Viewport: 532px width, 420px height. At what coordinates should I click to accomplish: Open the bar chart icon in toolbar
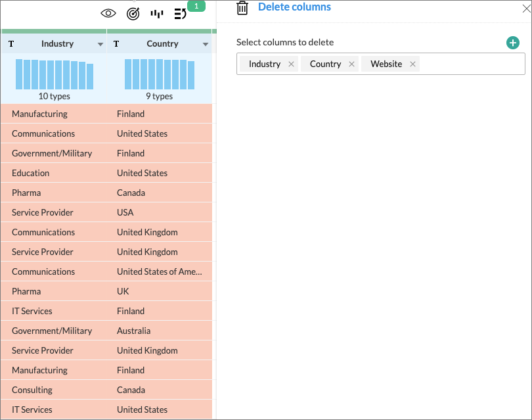coord(157,13)
